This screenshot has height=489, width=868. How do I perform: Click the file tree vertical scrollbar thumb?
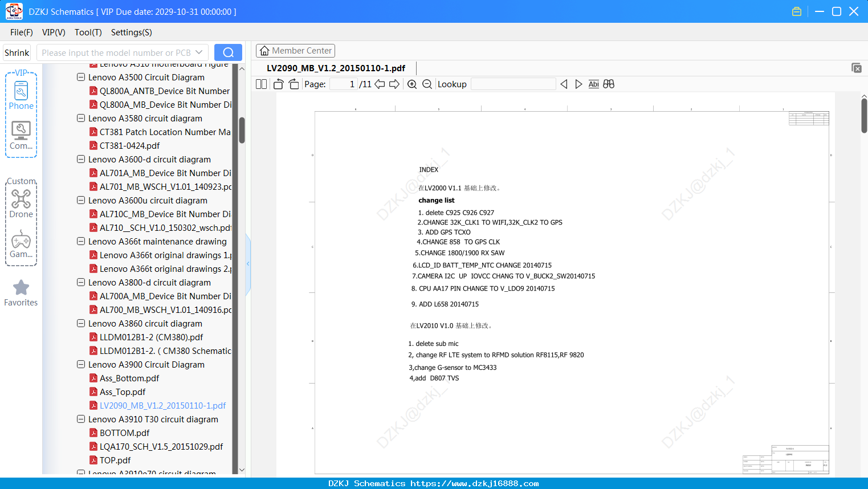tap(242, 130)
